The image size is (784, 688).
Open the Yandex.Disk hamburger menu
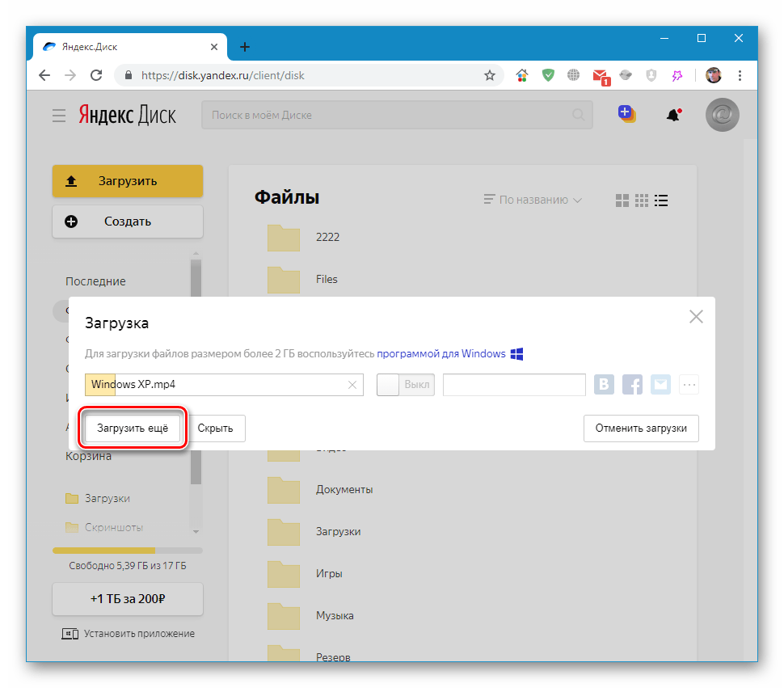point(58,115)
